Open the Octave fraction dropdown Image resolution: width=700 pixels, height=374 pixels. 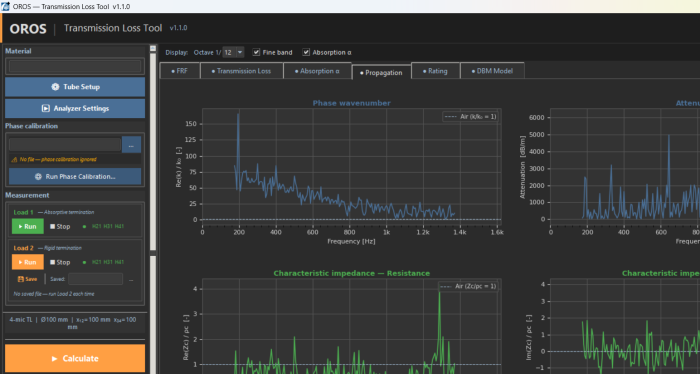click(240, 52)
